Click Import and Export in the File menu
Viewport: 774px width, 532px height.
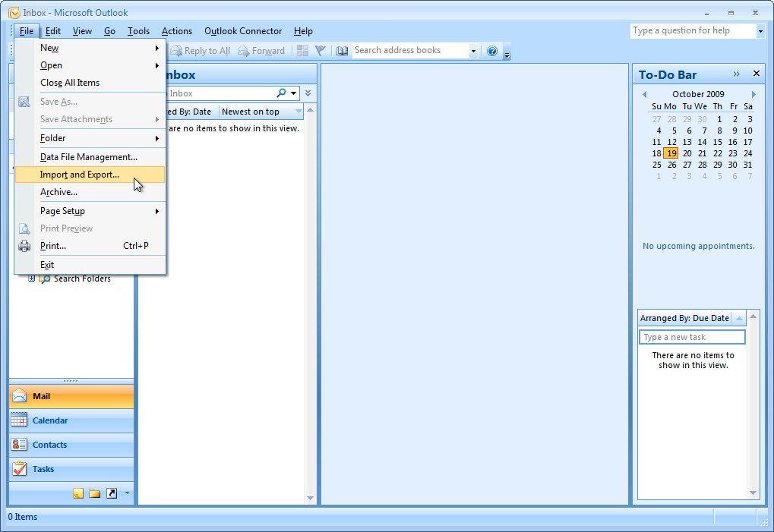[90, 175]
